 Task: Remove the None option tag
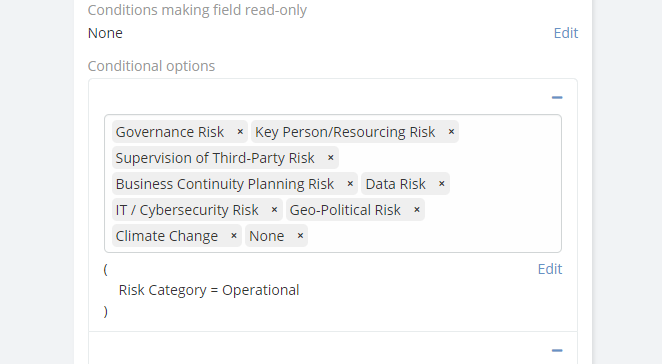point(300,236)
